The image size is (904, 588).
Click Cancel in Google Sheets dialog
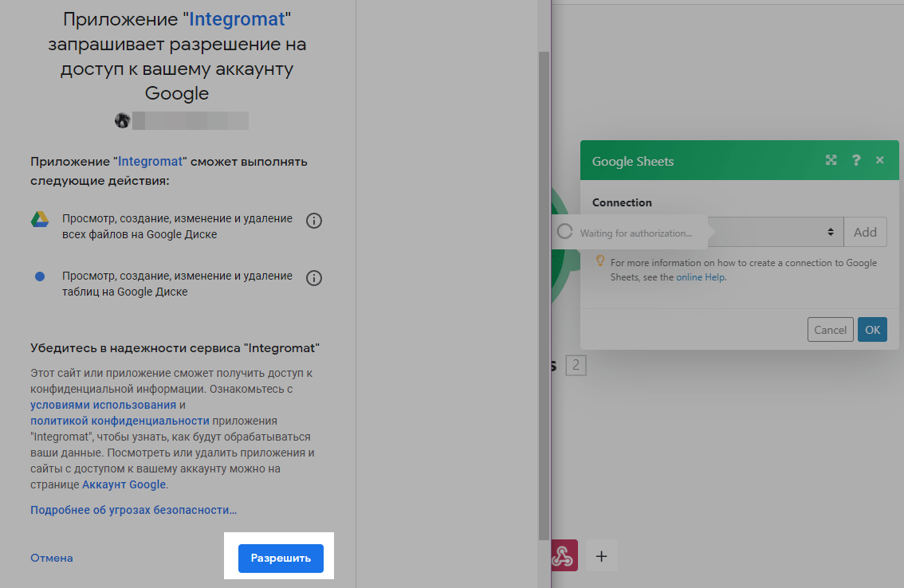tap(830, 330)
